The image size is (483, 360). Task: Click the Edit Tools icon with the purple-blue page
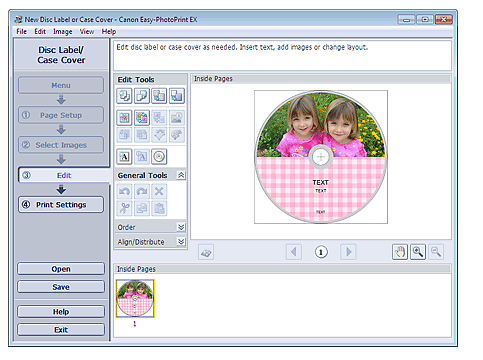click(x=177, y=96)
